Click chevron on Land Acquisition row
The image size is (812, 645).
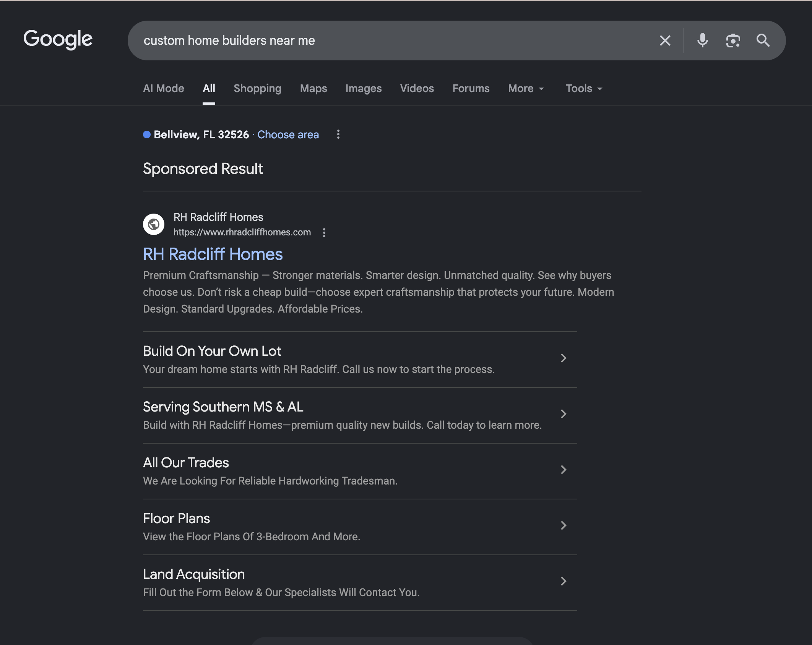tap(564, 581)
